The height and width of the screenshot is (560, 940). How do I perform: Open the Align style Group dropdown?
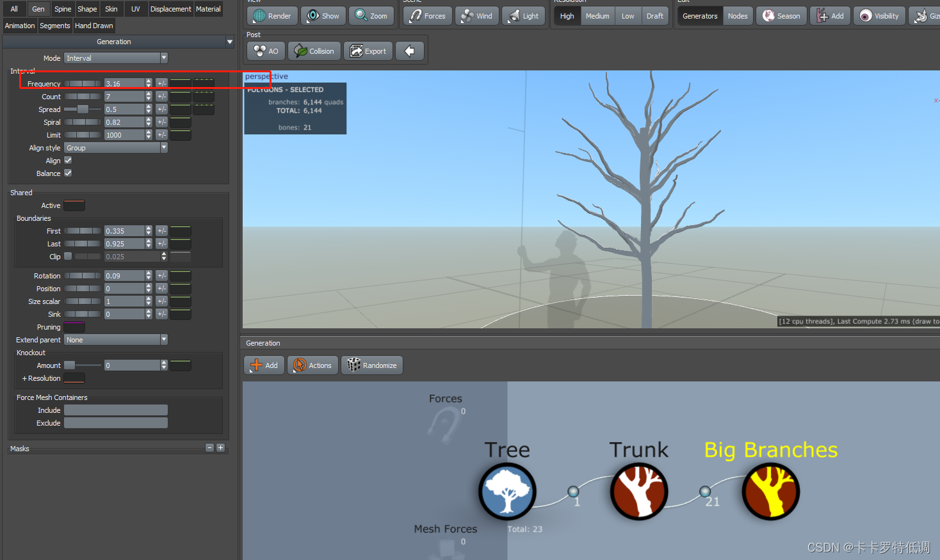pos(116,148)
